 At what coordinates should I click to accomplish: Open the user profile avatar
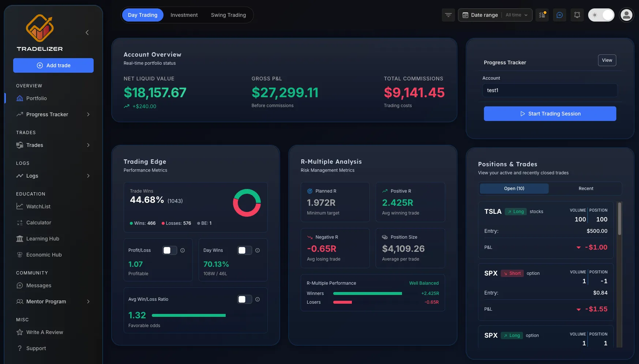tap(627, 15)
